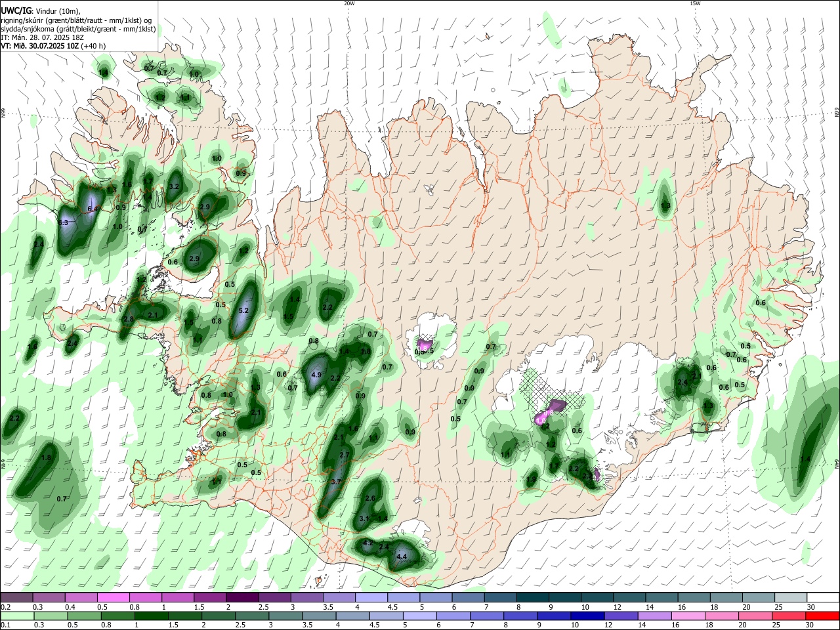Select the 'VT: Mið. 30.07.2025 10Z (+40 h)' line
Screen dimensions: 840x630
[x=52, y=46]
